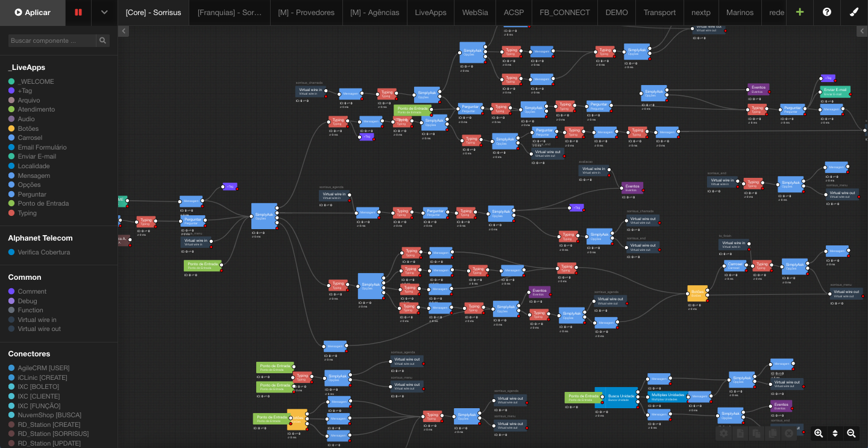Collapse the Common category header
This screenshot has height=448, width=868.
(x=25, y=277)
